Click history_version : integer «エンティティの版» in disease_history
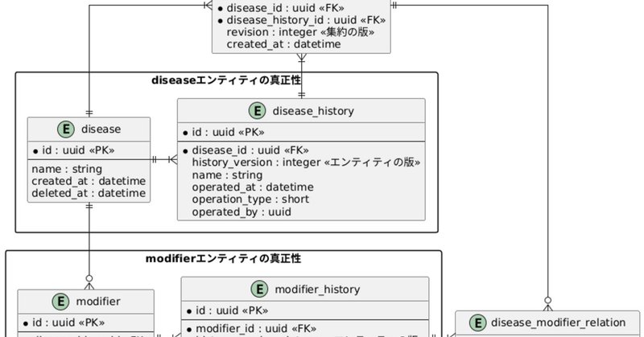The image size is (644, 337). click(x=306, y=162)
